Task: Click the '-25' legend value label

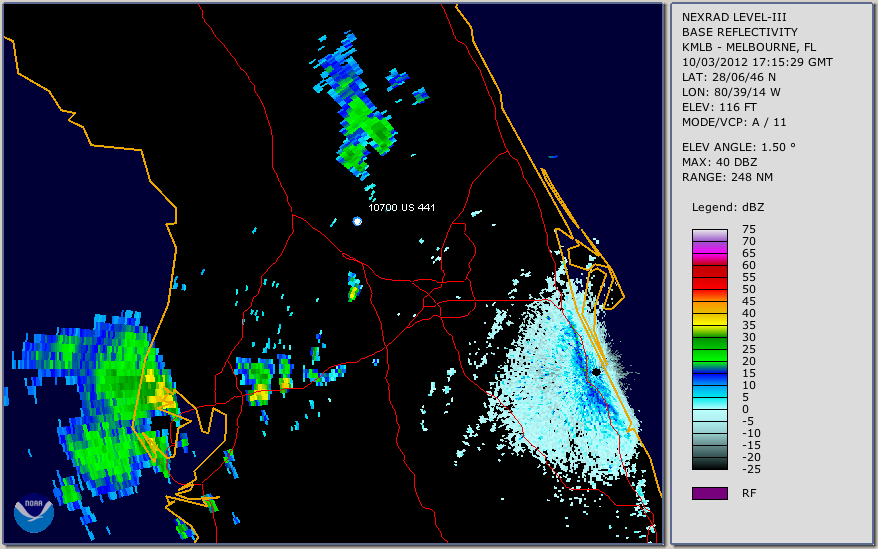Action: click(751, 469)
